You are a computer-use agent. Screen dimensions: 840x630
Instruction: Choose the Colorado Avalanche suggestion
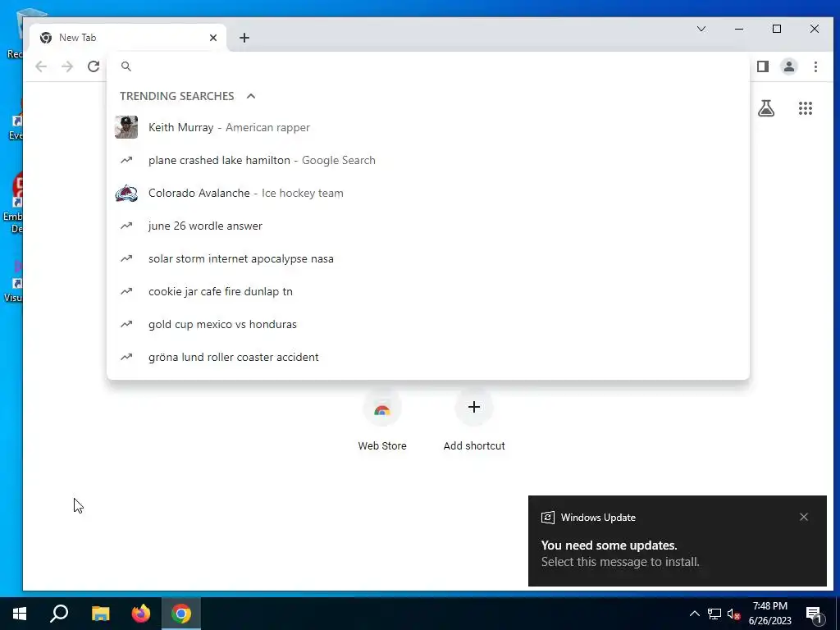click(428, 193)
